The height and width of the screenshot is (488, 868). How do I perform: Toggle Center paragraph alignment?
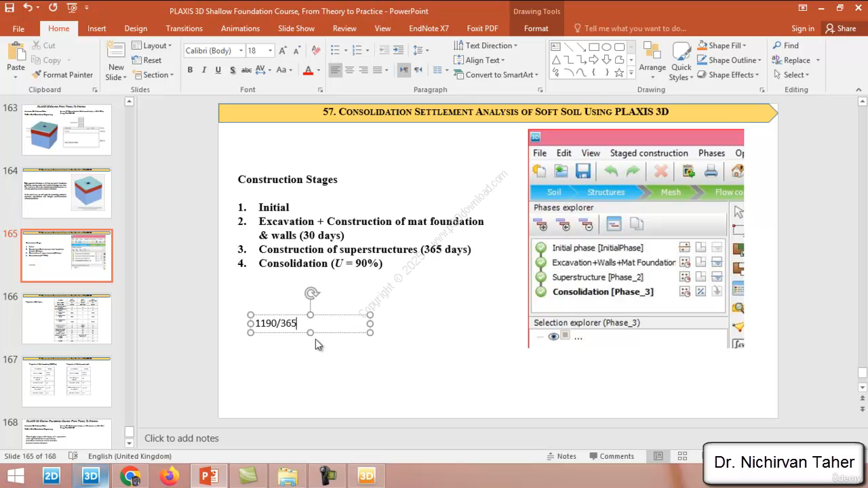tap(349, 70)
